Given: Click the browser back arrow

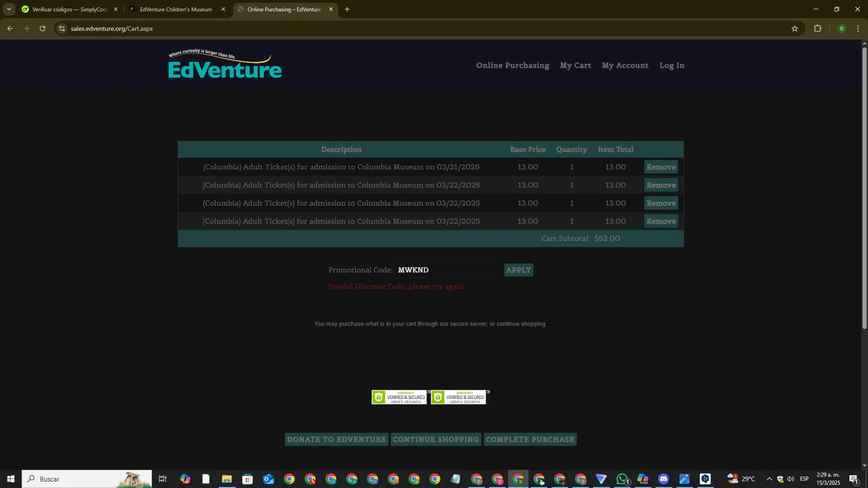Looking at the screenshot, I should (10, 28).
